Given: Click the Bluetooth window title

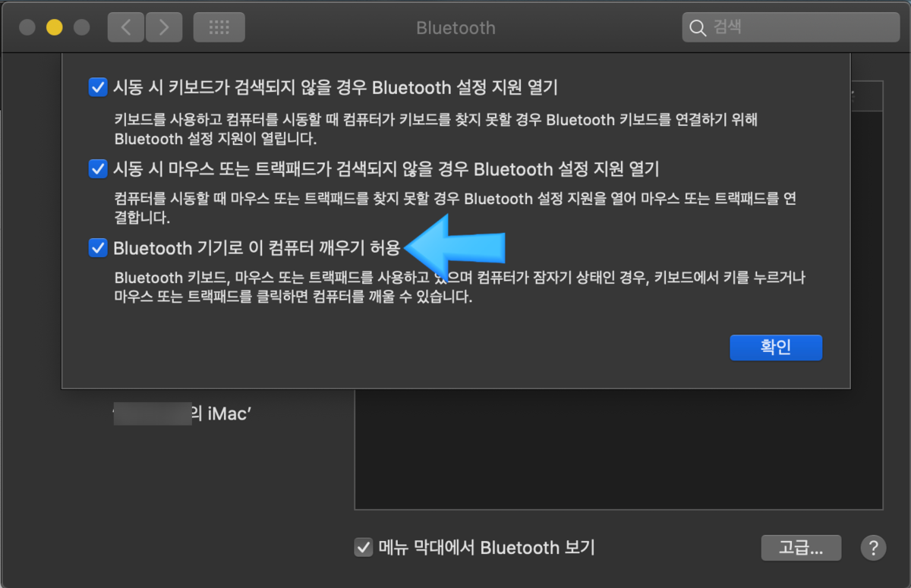Looking at the screenshot, I should [x=455, y=28].
